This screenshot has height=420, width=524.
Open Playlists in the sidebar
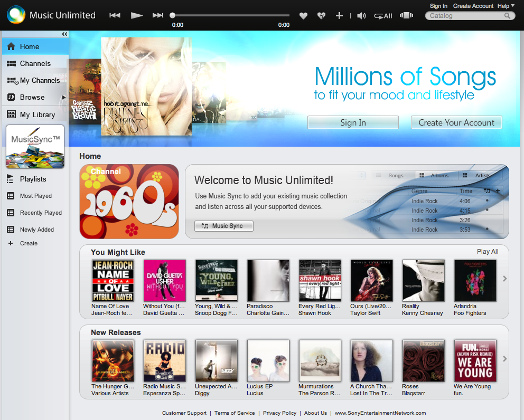coord(33,179)
